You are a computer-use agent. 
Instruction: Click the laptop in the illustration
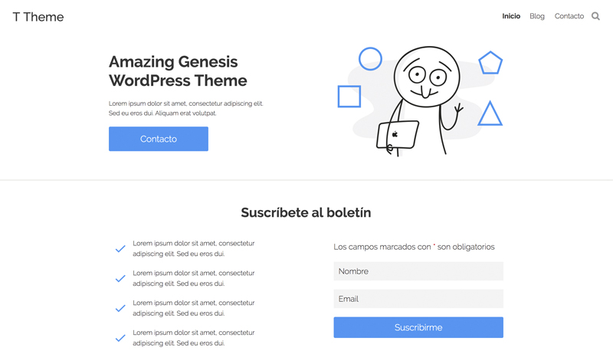398,135
